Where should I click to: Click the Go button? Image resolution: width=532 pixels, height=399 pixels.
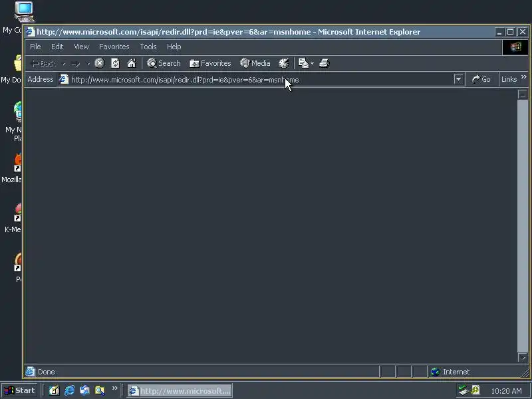click(481, 79)
